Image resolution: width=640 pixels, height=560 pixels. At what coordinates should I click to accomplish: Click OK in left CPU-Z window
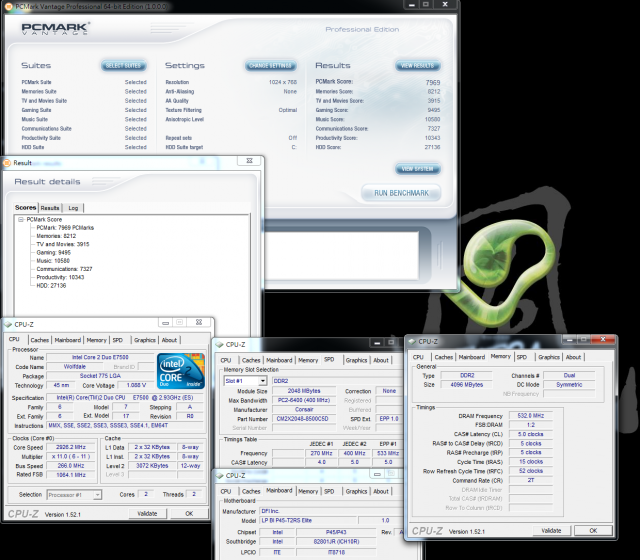[189, 513]
